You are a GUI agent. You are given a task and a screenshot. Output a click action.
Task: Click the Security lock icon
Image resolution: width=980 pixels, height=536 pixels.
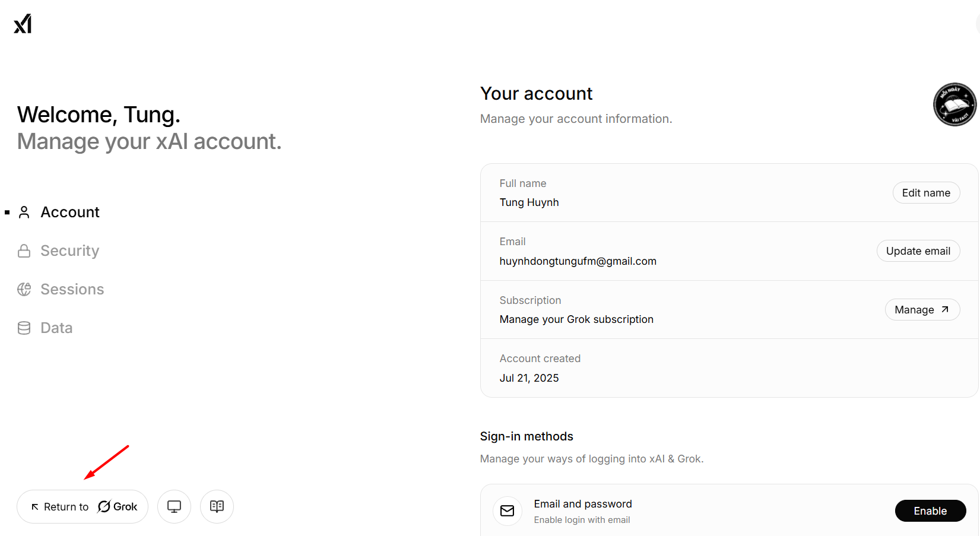[24, 250]
